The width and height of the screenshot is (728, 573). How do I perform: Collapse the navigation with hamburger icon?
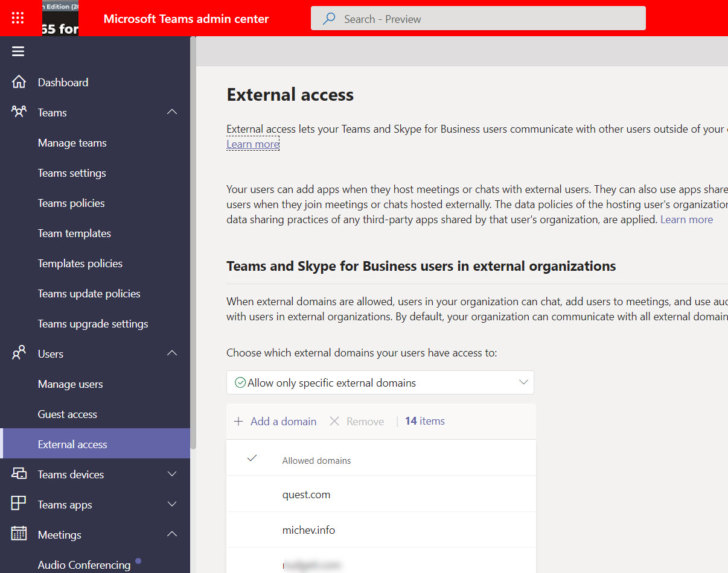point(18,51)
